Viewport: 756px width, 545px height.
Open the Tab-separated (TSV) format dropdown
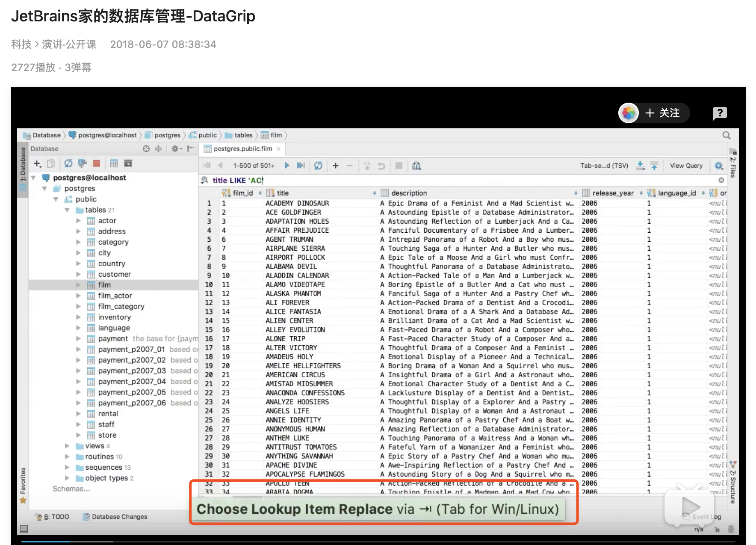(x=604, y=166)
